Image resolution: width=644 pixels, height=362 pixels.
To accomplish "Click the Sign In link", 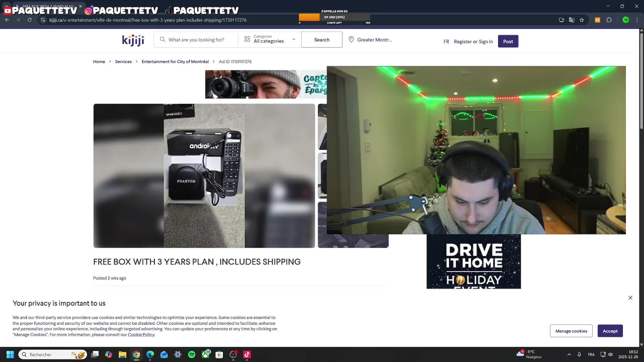I will click(x=486, y=42).
